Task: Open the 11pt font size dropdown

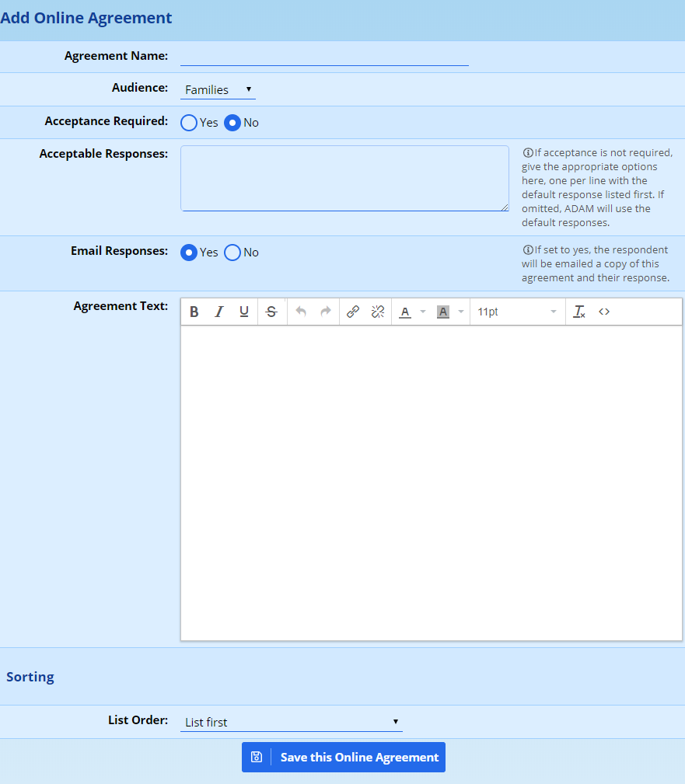Action: [517, 312]
